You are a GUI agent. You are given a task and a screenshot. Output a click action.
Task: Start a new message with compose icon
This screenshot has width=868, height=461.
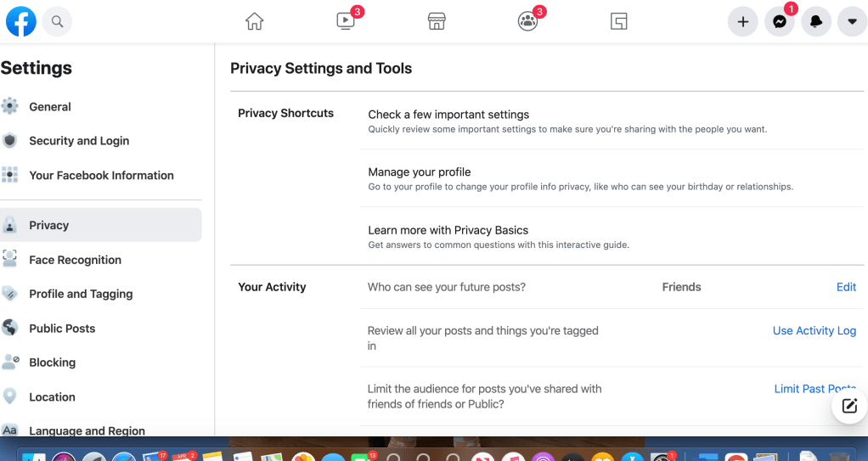849,406
